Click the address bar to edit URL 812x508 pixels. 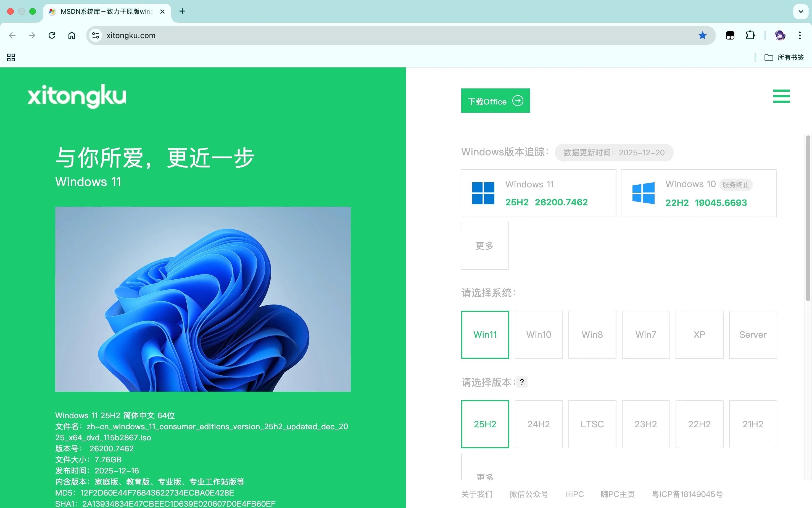pos(235,35)
